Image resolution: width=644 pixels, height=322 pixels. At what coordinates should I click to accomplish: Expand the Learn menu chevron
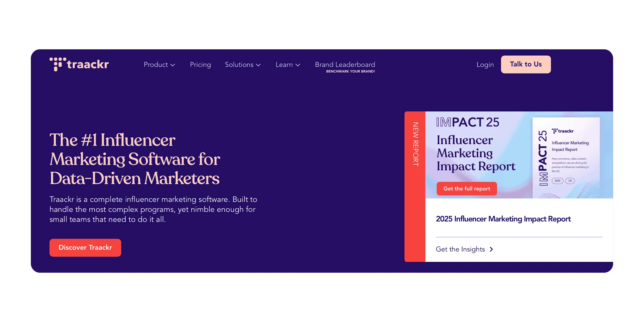pos(298,65)
